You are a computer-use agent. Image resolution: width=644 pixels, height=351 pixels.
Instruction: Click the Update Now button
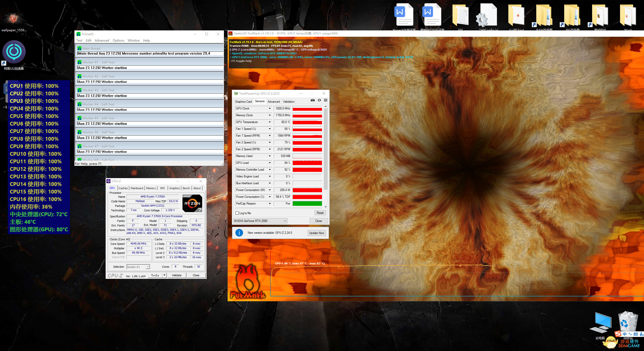click(316, 233)
